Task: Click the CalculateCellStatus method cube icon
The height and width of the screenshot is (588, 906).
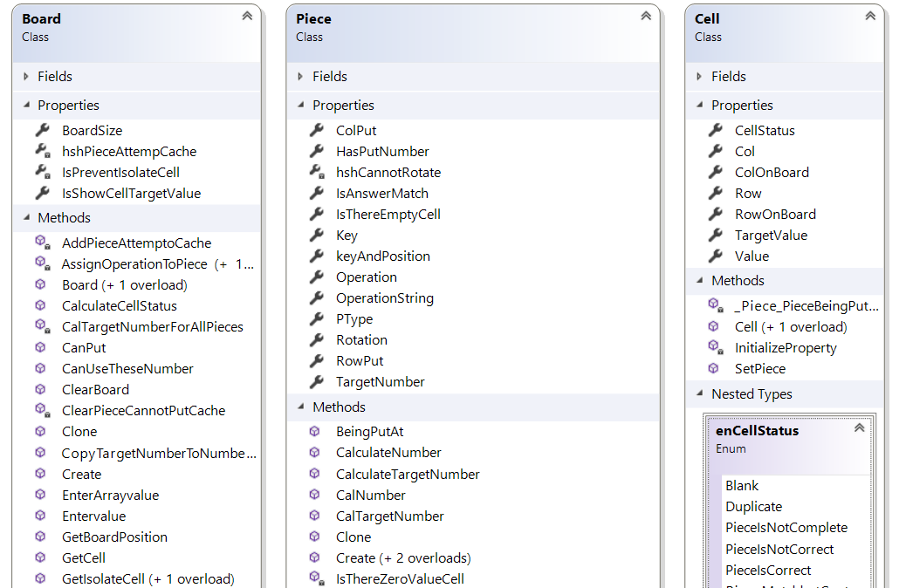Action: click(40, 305)
